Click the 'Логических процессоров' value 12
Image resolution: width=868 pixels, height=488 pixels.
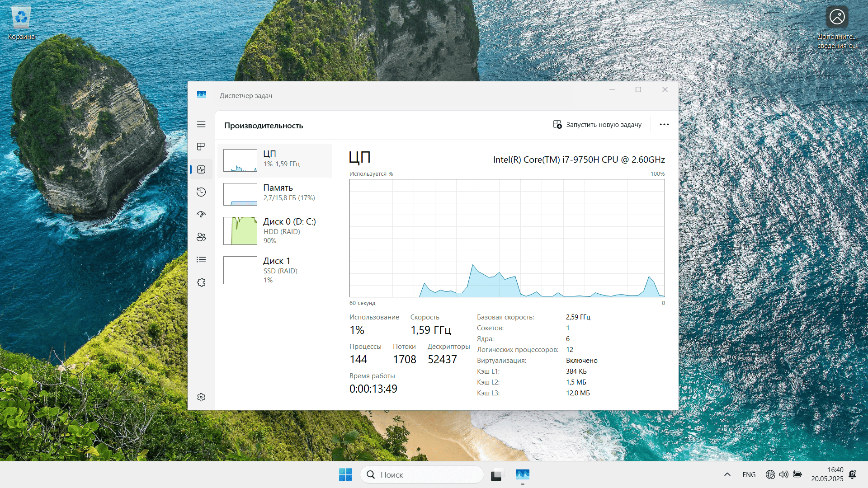570,350
